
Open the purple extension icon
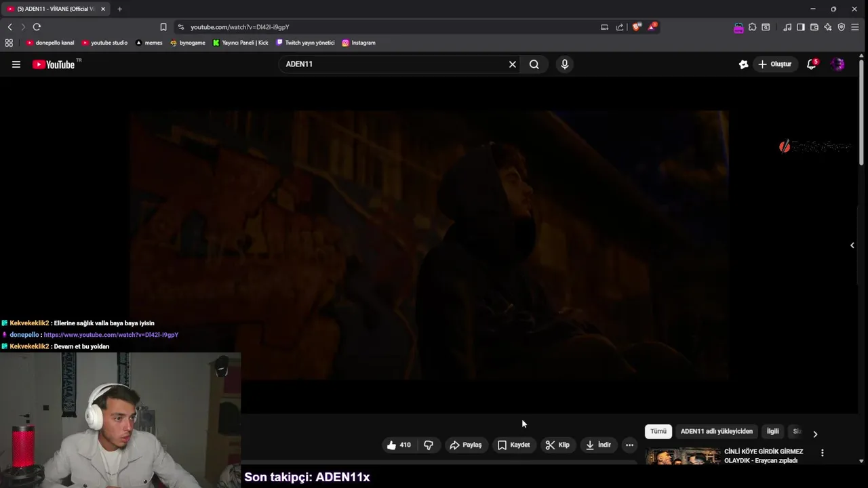coord(738,28)
